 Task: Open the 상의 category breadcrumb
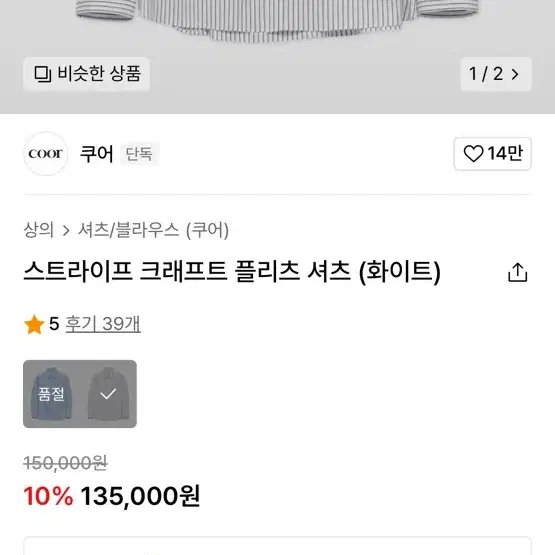tap(39, 230)
